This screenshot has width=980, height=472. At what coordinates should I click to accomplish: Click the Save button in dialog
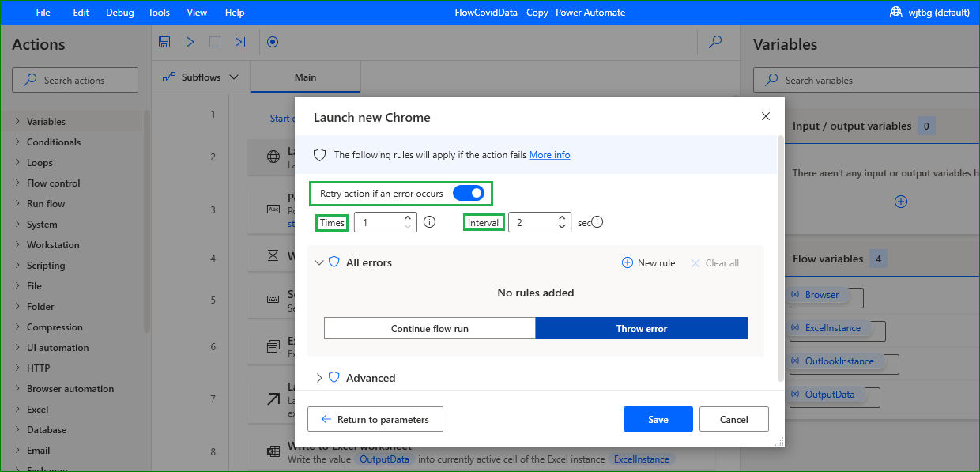coord(658,419)
